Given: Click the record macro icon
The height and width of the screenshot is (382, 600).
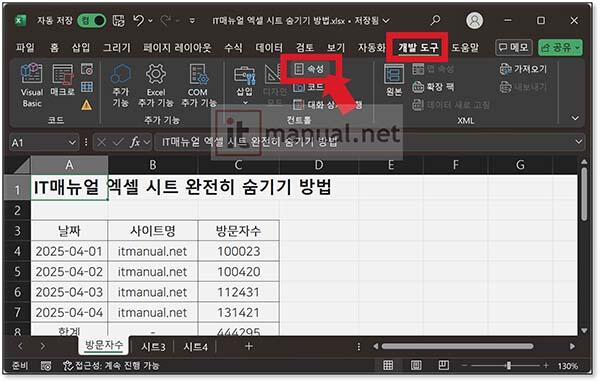Looking at the screenshot, I should (x=87, y=69).
